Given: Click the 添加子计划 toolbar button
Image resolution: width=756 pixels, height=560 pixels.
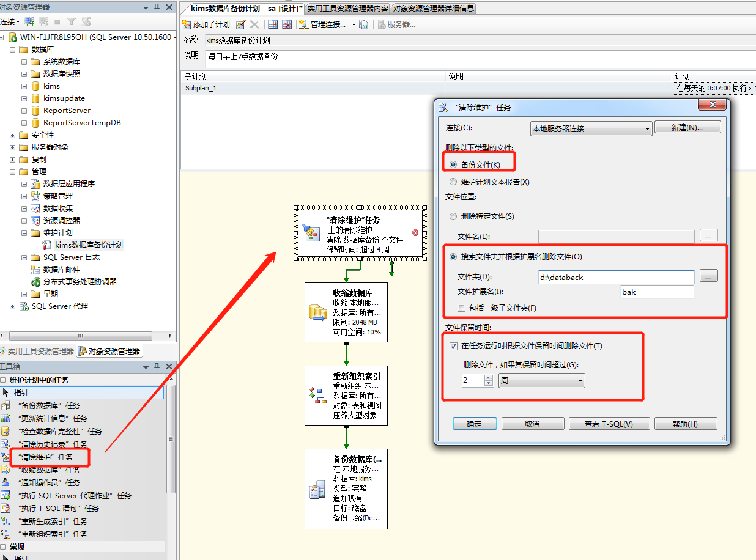Looking at the screenshot, I should coord(206,24).
